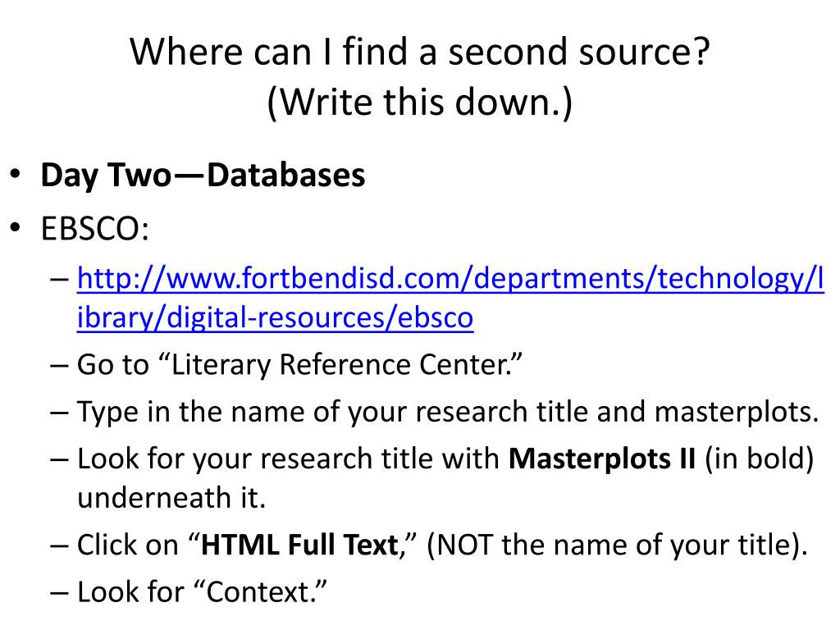The width and height of the screenshot is (840, 630).
Task: Click the 'Look for your research title with' text
Action: click(x=288, y=459)
